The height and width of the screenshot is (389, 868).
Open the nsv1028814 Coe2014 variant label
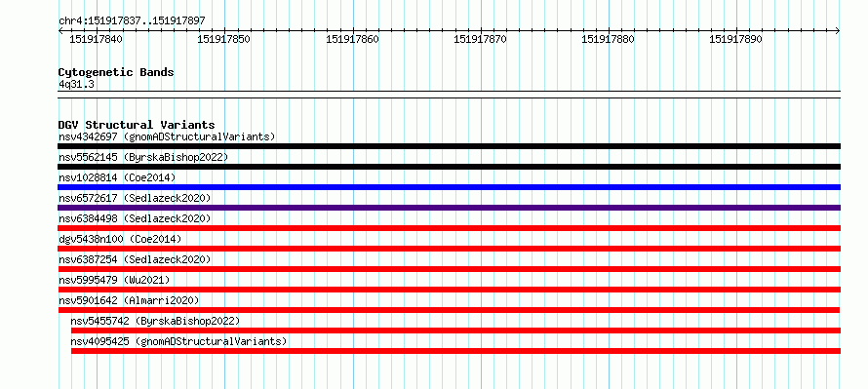coord(117,177)
